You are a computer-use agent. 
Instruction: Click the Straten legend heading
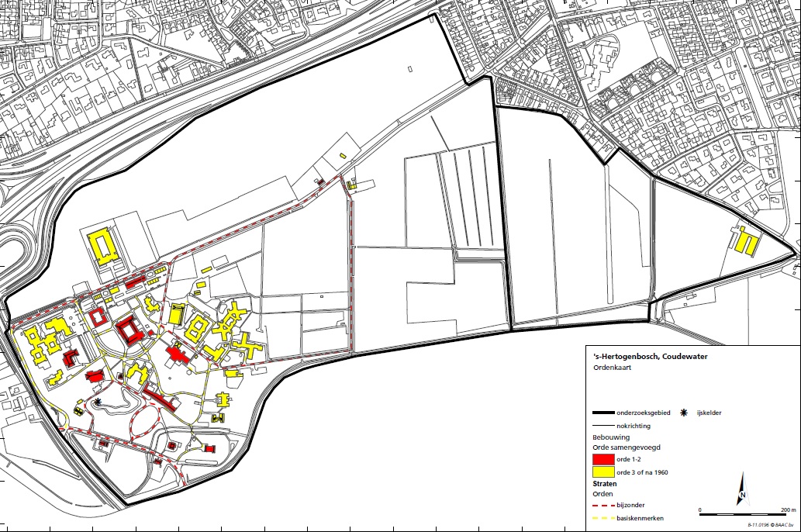pos(605,483)
